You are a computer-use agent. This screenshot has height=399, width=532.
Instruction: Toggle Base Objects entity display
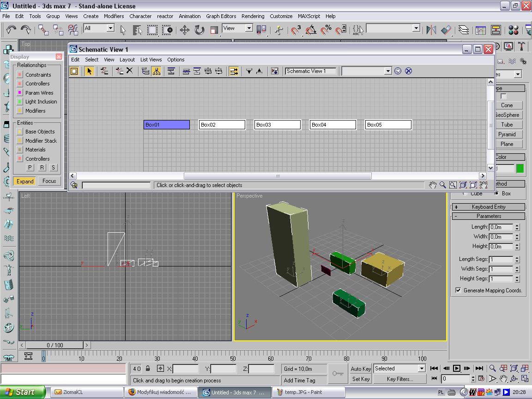pos(20,132)
